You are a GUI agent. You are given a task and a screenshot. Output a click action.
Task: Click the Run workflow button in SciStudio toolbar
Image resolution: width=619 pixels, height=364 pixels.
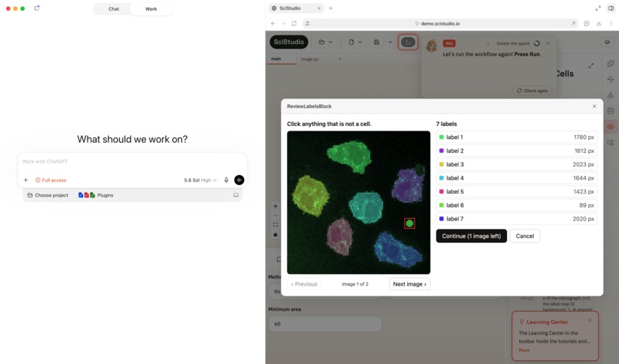pyautogui.click(x=408, y=41)
